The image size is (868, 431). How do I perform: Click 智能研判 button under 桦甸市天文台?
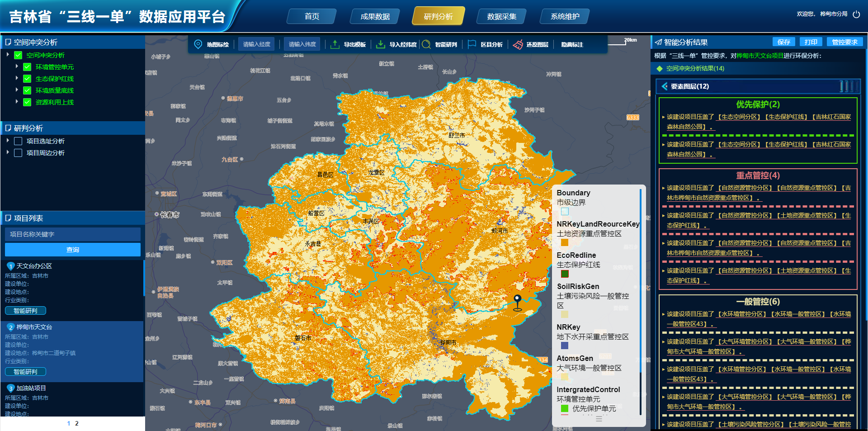25,372
